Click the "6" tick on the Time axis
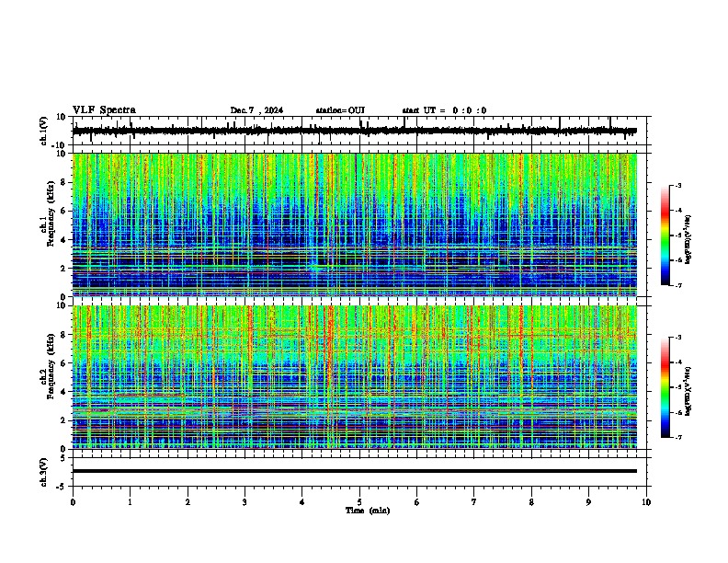Viewport: 728px width, 563px height. [x=417, y=502]
